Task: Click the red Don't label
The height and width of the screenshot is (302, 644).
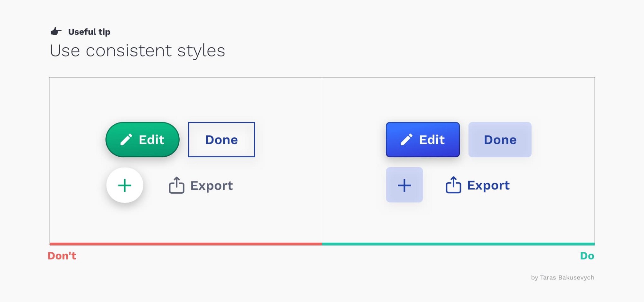Action: (62, 256)
